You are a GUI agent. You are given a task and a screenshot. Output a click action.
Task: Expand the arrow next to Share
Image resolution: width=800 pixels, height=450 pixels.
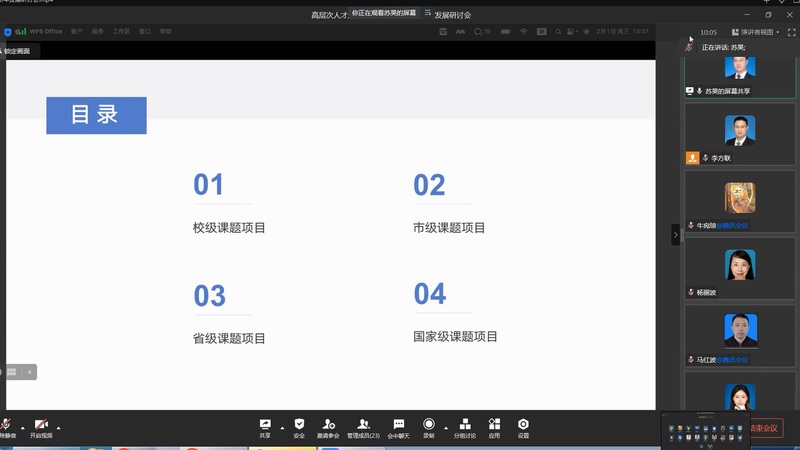point(282,427)
